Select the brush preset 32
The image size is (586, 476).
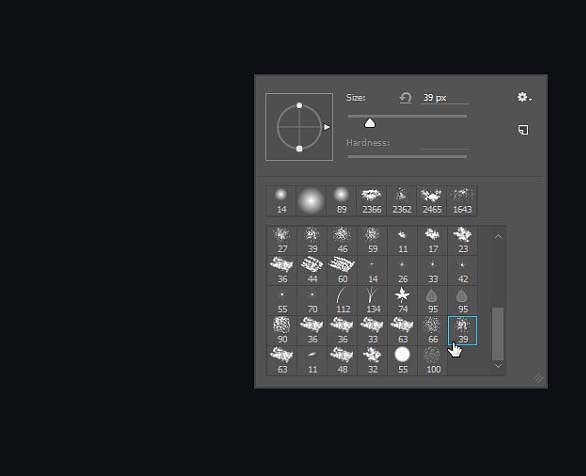point(372,361)
